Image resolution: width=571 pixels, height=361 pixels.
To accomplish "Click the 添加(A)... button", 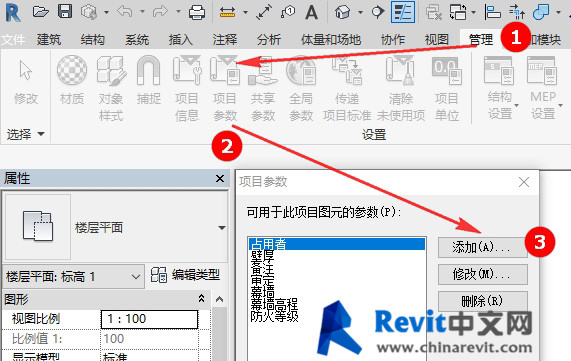I will tap(483, 248).
